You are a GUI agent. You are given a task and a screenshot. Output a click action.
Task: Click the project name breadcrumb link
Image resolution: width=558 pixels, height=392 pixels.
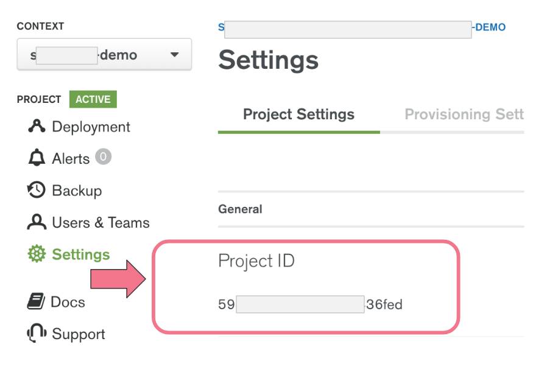pos(362,27)
